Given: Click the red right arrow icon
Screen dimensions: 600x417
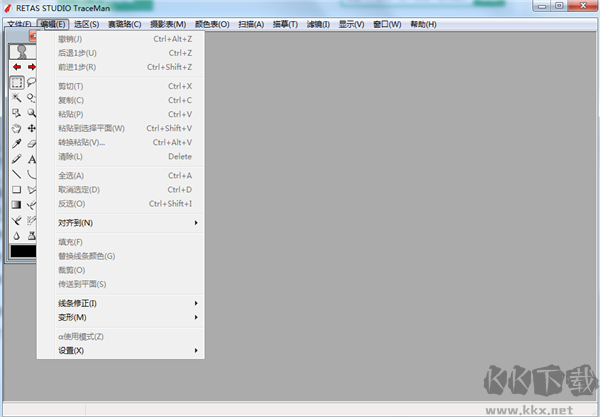Looking at the screenshot, I should point(31,67).
